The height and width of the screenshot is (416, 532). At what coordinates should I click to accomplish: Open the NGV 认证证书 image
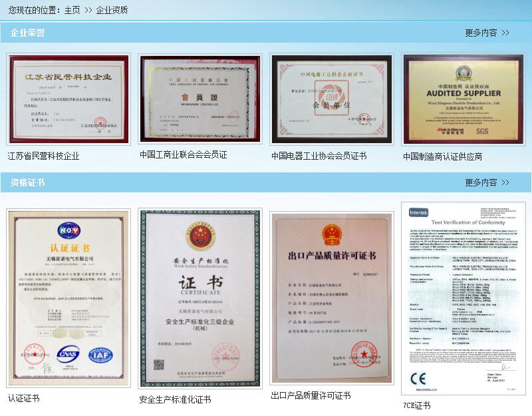point(68,298)
